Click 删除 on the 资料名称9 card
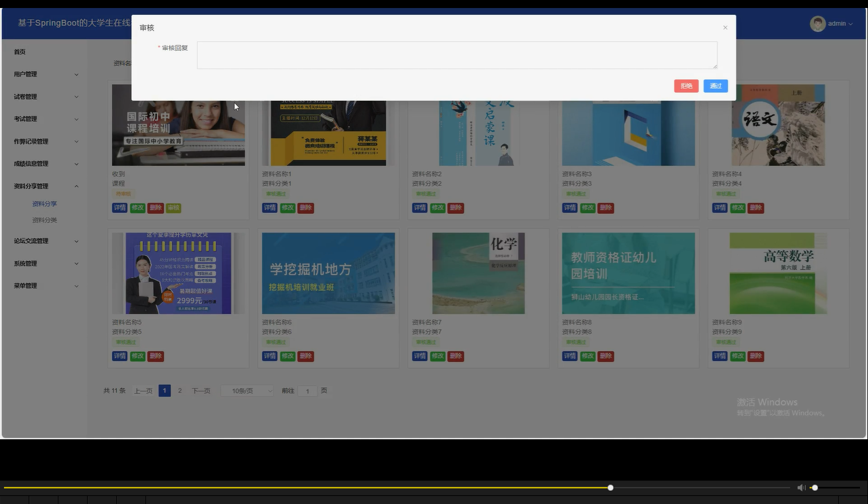The height and width of the screenshot is (504, 868). 756,356
